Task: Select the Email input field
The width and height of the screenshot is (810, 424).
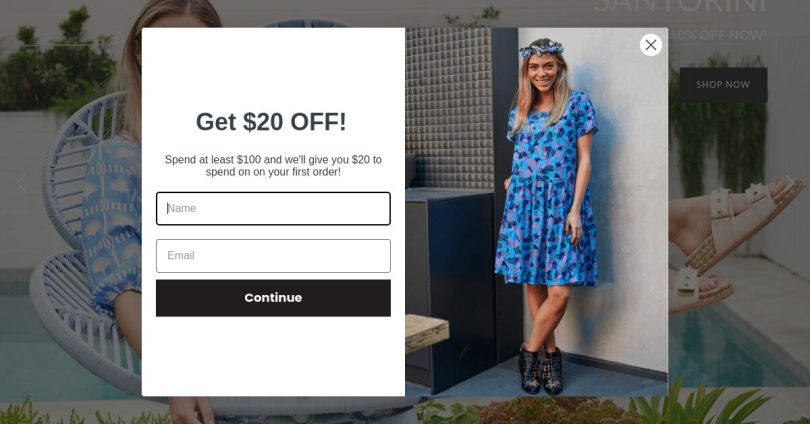Action: [273, 256]
